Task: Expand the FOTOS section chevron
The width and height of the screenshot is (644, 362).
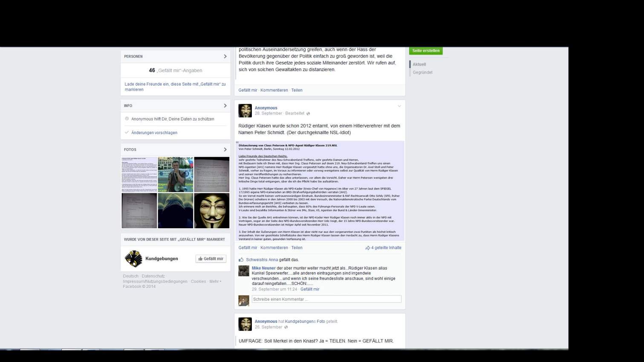Action: pyautogui.click(x=225, y=149)
